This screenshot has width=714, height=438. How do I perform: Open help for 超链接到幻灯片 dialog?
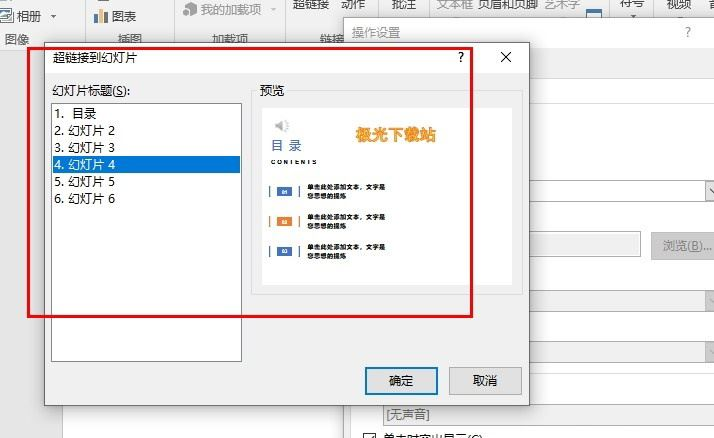[461, 57]
